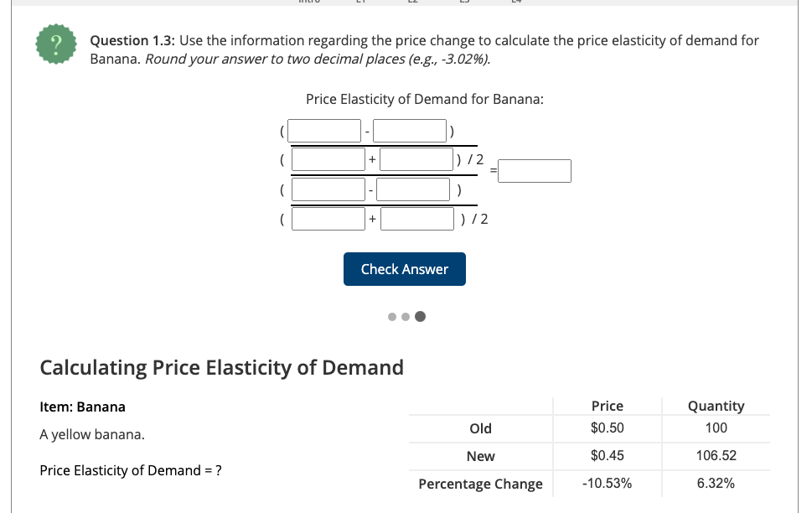
Task: Click the -10.53% percentage change value
Action: click(606, 483)
